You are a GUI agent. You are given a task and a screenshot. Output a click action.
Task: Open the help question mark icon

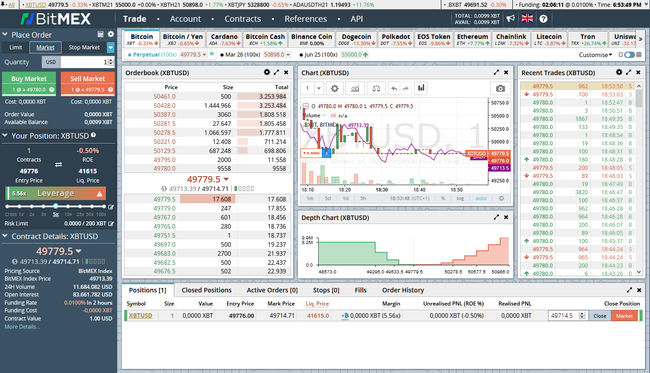point(543,19)
